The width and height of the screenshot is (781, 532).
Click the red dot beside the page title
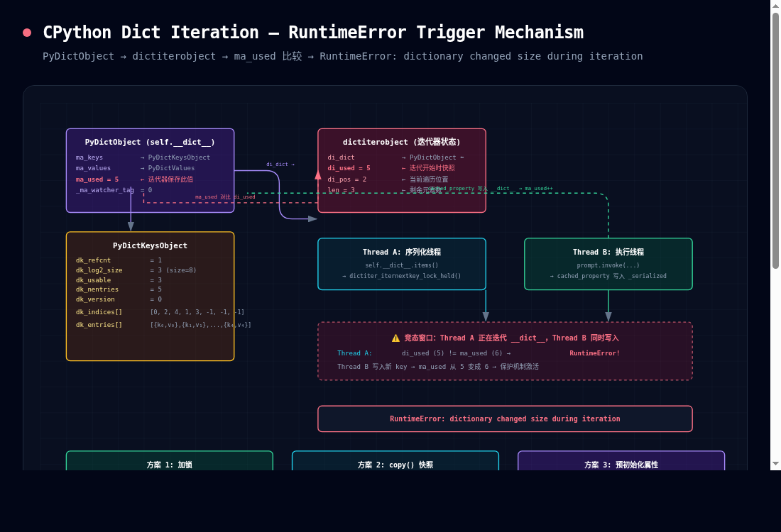[x=27, y=33]
